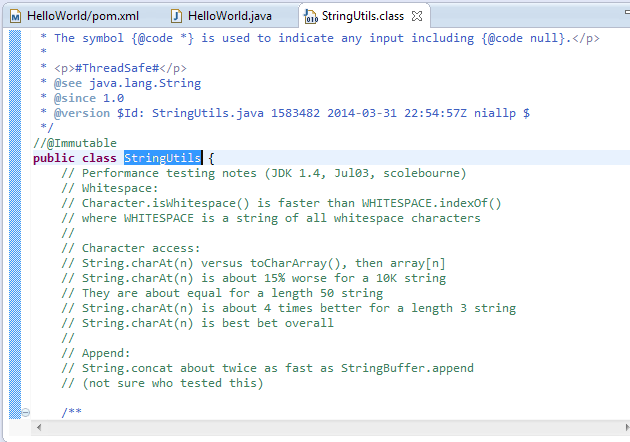The height and width of the screenshot is (442, 630).
Task: Click the StringUtils.class file icon
Action: (311, 16)
